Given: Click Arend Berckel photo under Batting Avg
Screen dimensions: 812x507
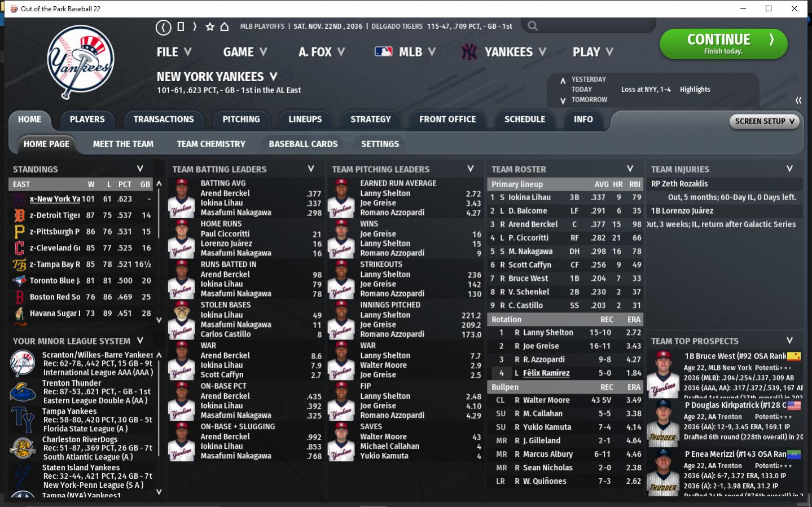Looking at the screenshot, I should (x=182, y=199).
